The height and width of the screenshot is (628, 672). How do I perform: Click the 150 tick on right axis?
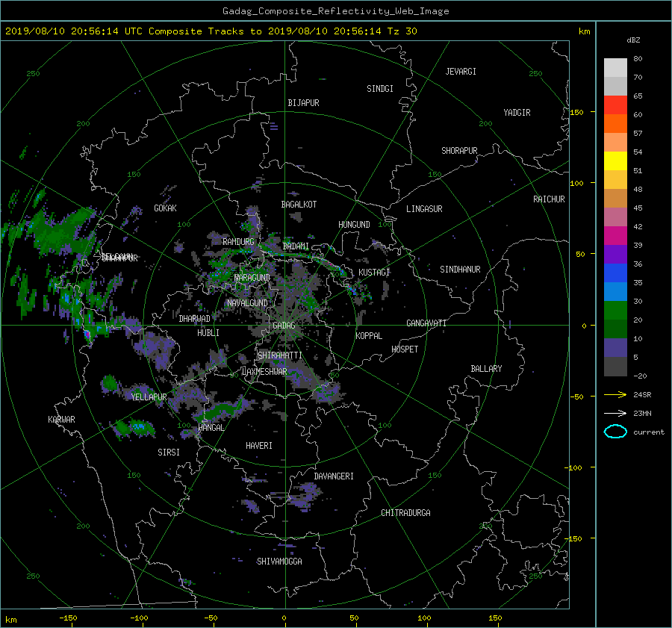click(x=577, y=112)
